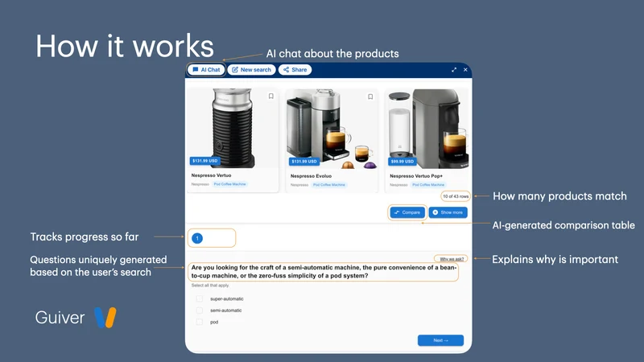
Task: Click the Nespresso Vertuo Pop+ product title
Action: [x=416, y=176]
